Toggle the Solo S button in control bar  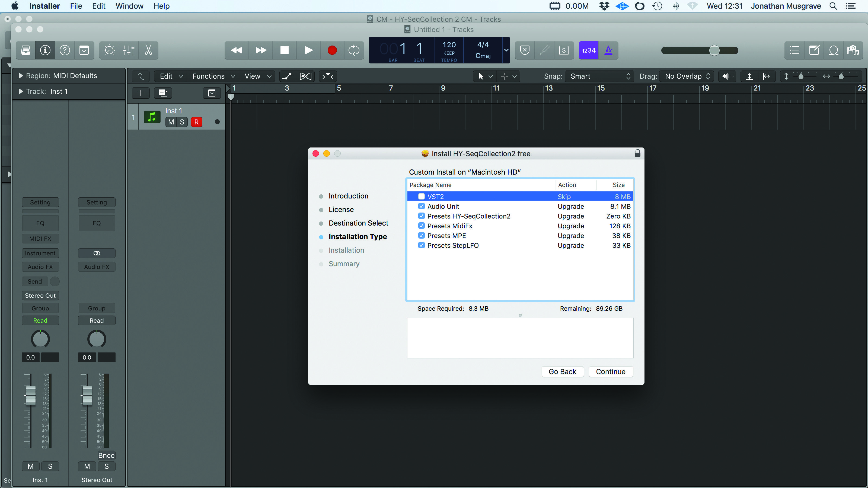click(x=564, y=50)
